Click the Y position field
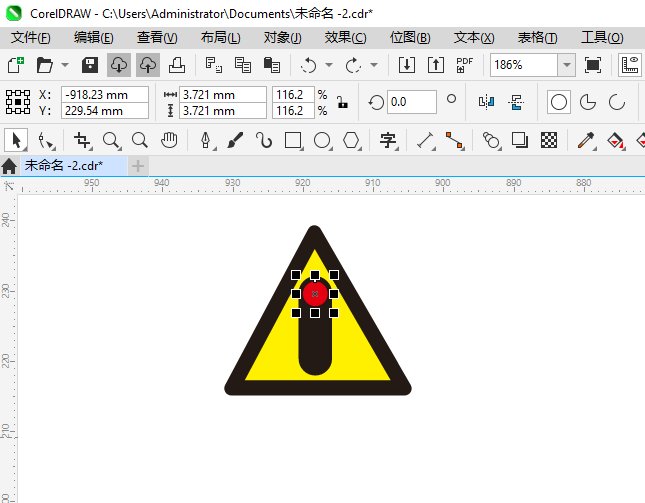645x503 pixels. click(x=104, y=111)
